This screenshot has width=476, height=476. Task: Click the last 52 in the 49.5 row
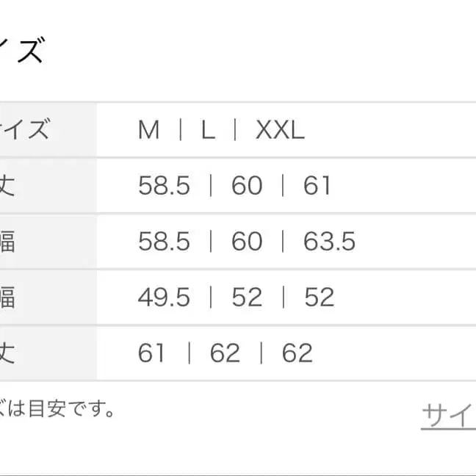coord(319,297)
